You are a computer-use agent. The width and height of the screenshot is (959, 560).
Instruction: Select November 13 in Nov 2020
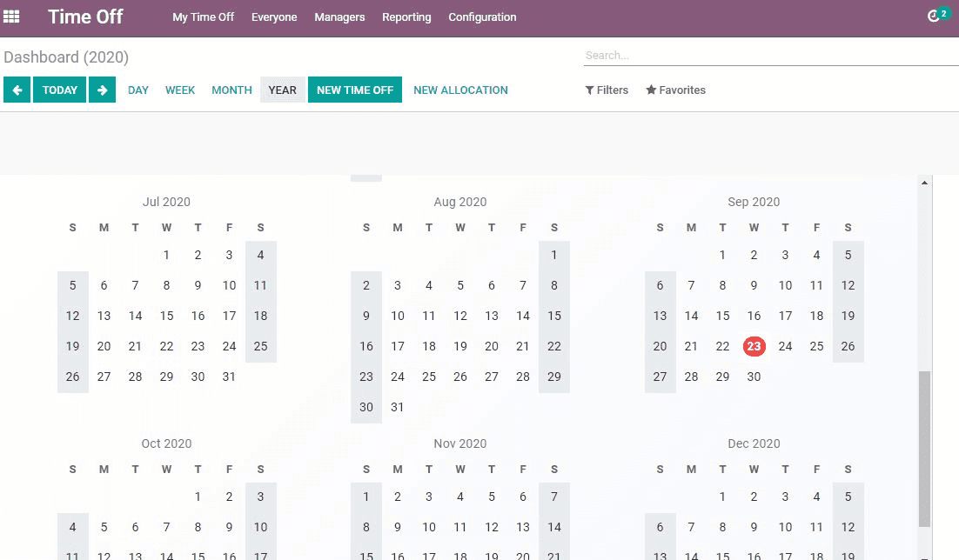(x=523, y=527)
